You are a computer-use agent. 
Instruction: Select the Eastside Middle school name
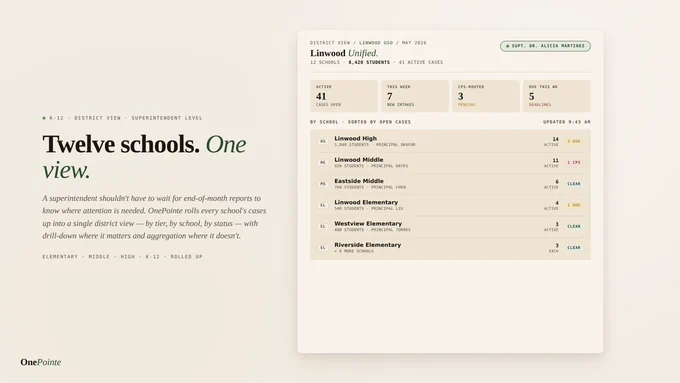pyautogui.click(x=359, y=181)
